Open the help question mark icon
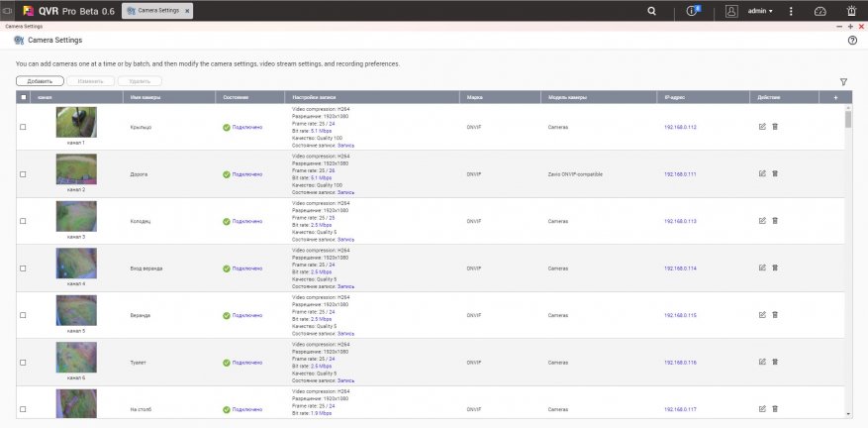Viewport: 868px width, 428px height. coord(852,41)
